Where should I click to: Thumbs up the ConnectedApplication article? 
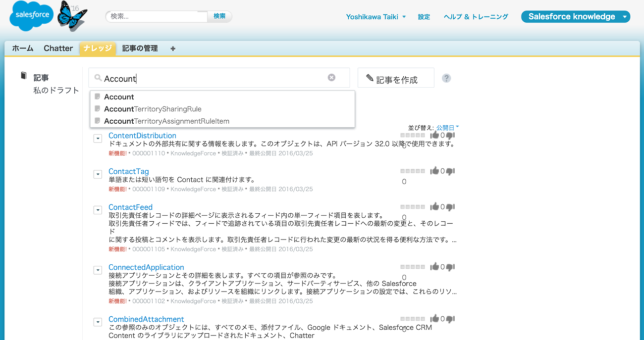pyautogui.click(x=434, y=267)
